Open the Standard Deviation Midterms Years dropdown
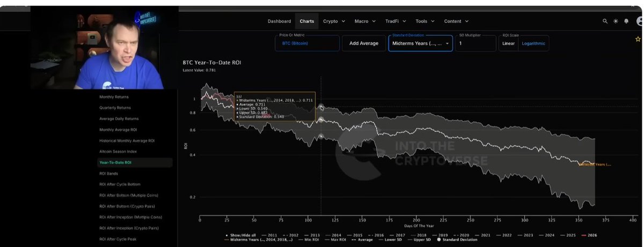644x247 pixels. pos(420,43)
